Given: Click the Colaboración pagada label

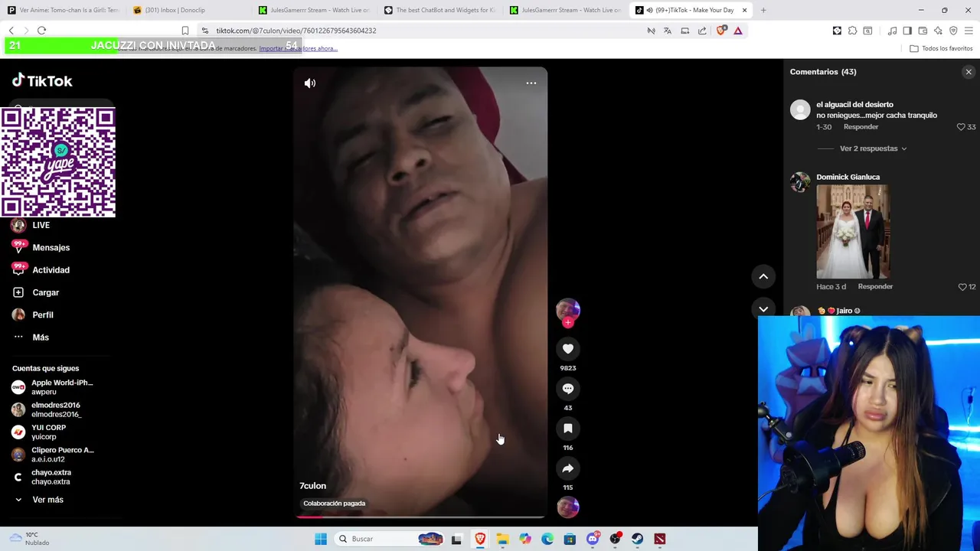Looking at the screenshot, I should [334, 504].
